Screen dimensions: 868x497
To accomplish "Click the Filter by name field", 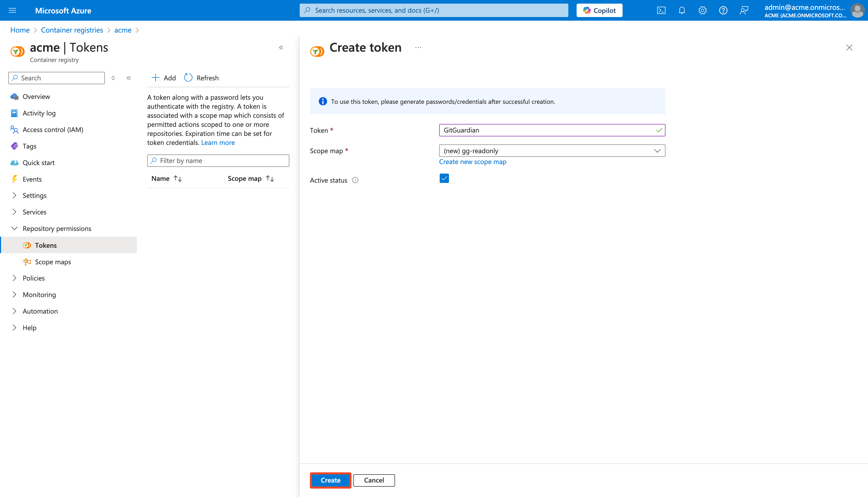I will [x=218, y=160].
